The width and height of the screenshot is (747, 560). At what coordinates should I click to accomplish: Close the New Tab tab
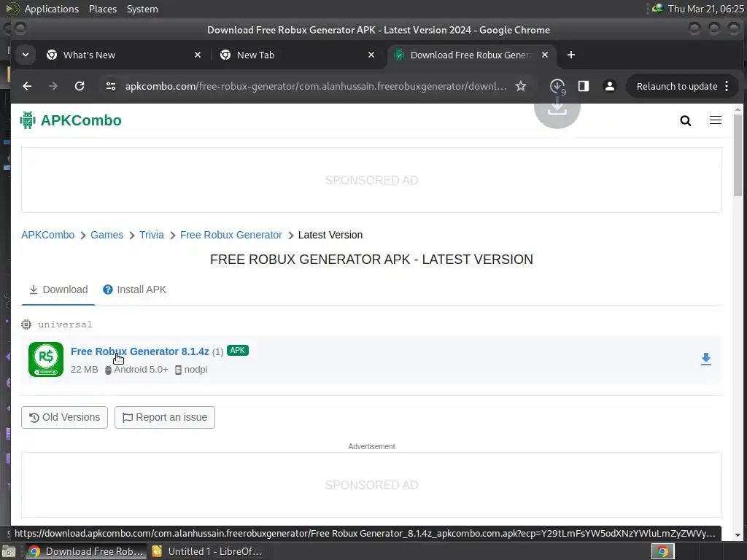coord(371,55)
